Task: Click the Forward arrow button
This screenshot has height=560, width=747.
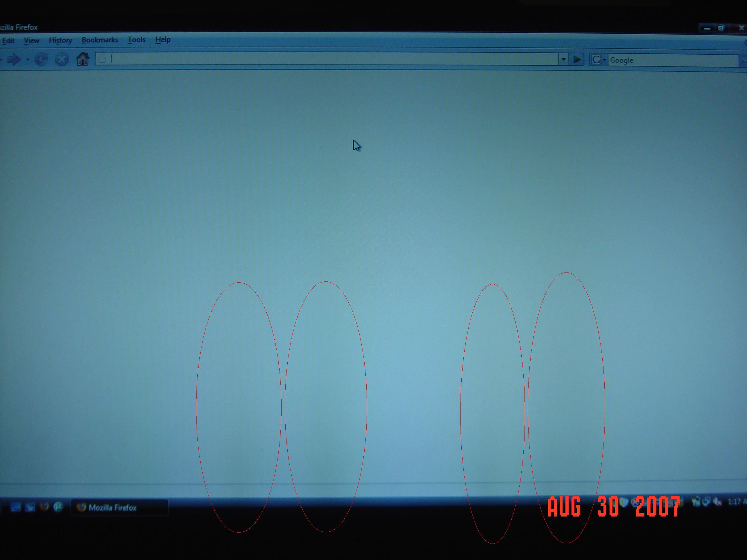Action: [x=14, y=60]
